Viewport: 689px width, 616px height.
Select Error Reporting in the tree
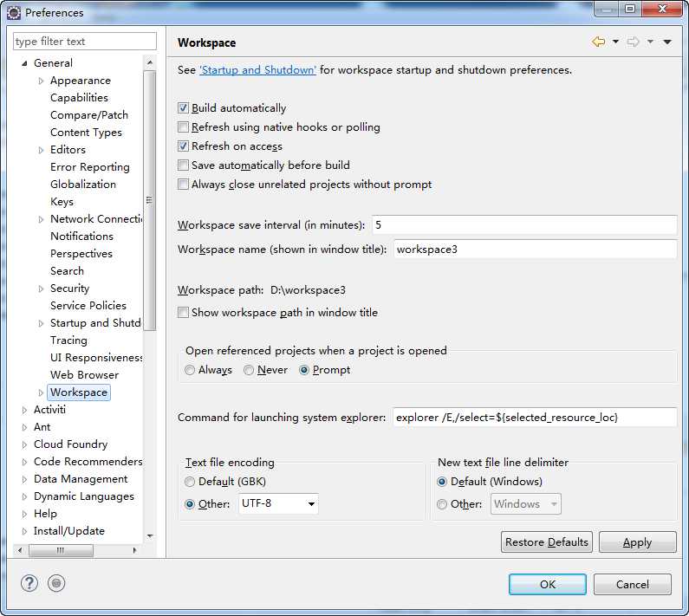click(x=90, y=167)
